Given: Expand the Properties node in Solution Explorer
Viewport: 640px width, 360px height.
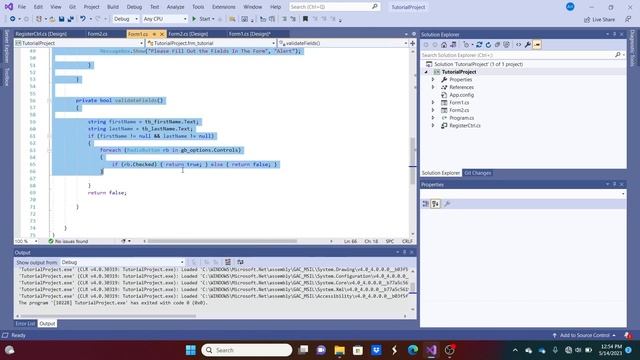Looking at the screenshot, I should 433,80.
